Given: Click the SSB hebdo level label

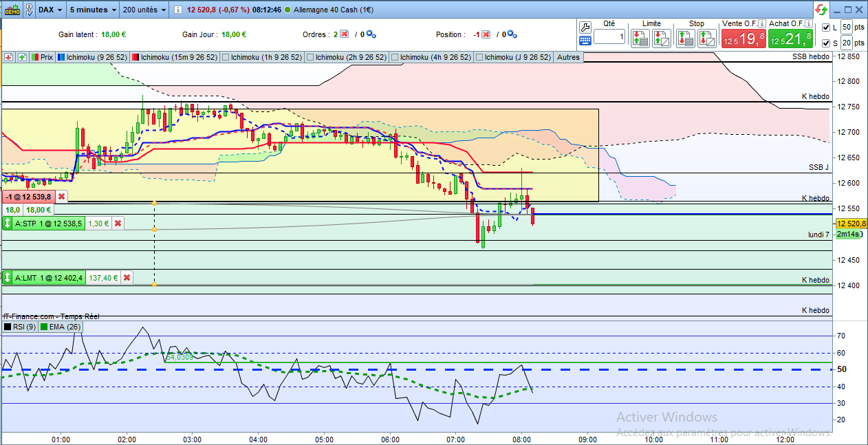Looking at the screenshot, I should tap(811, 57).
